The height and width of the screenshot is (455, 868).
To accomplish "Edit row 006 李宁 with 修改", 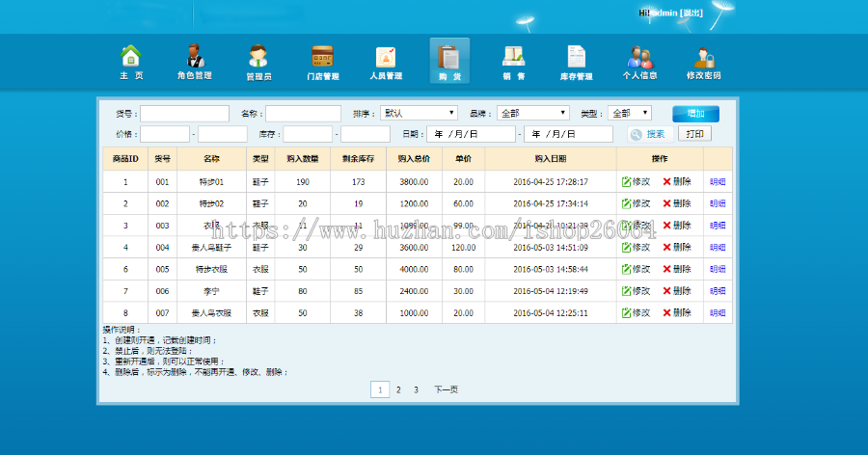I will (x=636, y=291).
